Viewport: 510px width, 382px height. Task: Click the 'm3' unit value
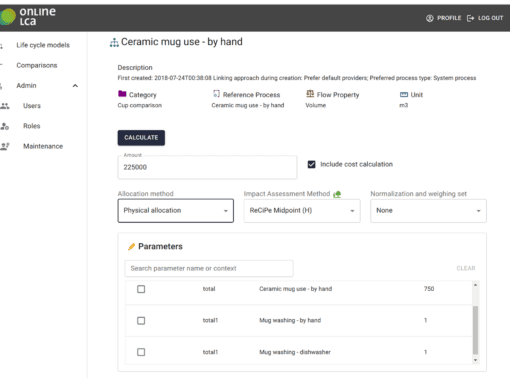coord(403,105)
